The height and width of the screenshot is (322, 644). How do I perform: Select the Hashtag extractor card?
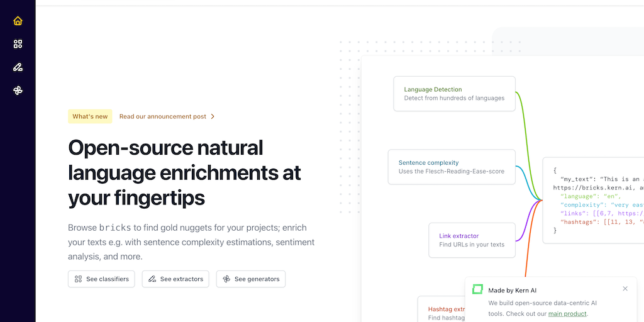tap(442, 309)
